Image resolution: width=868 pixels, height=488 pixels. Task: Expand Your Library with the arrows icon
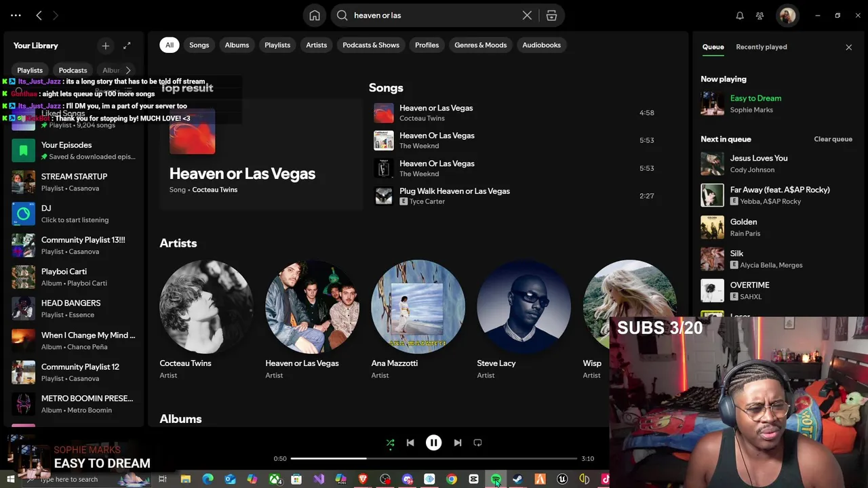pyautogui.click(x=127, y=45)
